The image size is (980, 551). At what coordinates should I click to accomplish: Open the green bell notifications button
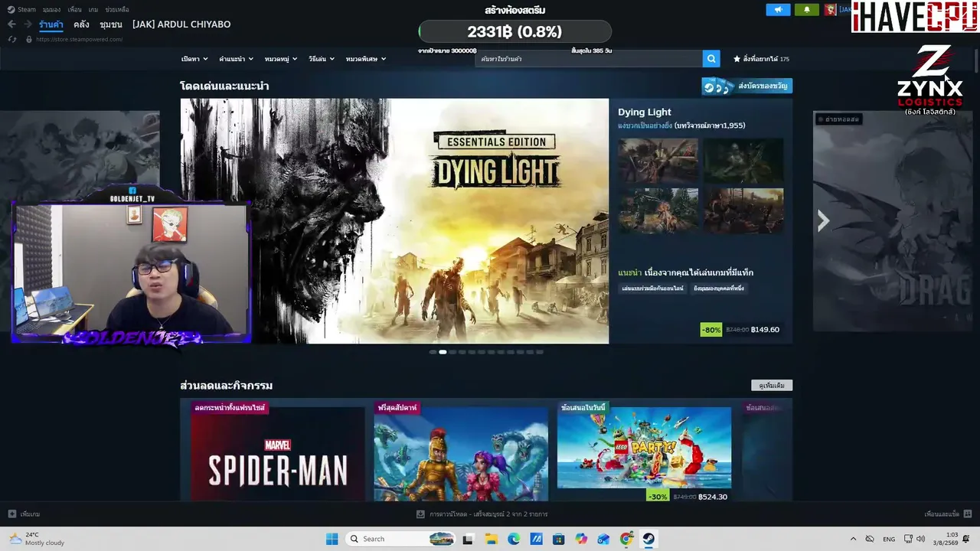point(806,10)
